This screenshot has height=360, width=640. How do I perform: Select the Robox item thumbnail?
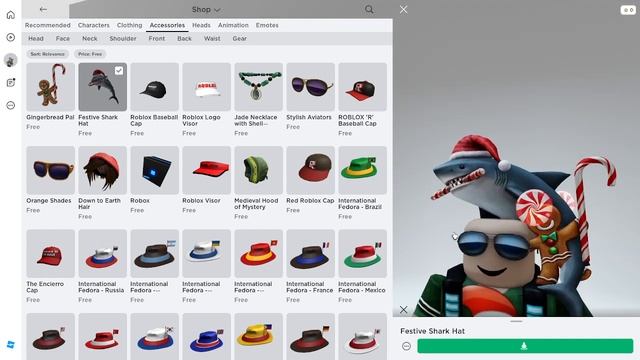155,170
